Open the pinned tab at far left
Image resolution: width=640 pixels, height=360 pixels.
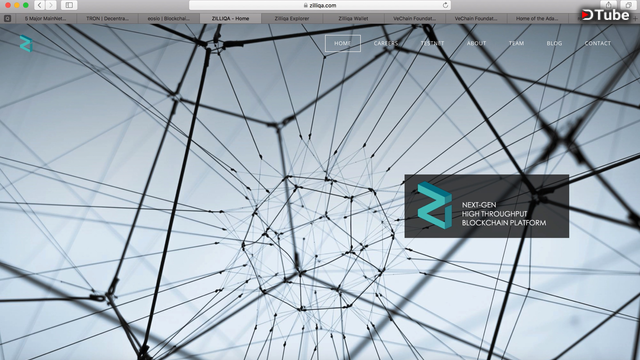[x=7, y=18]
